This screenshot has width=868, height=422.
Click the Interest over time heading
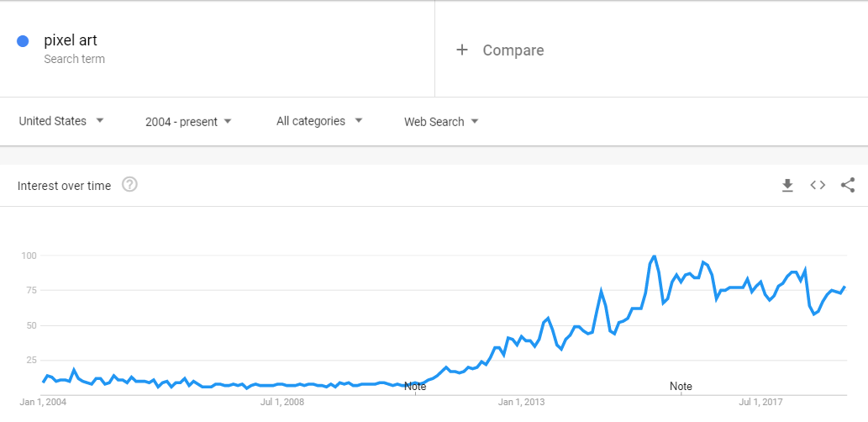tap(64, 186)
